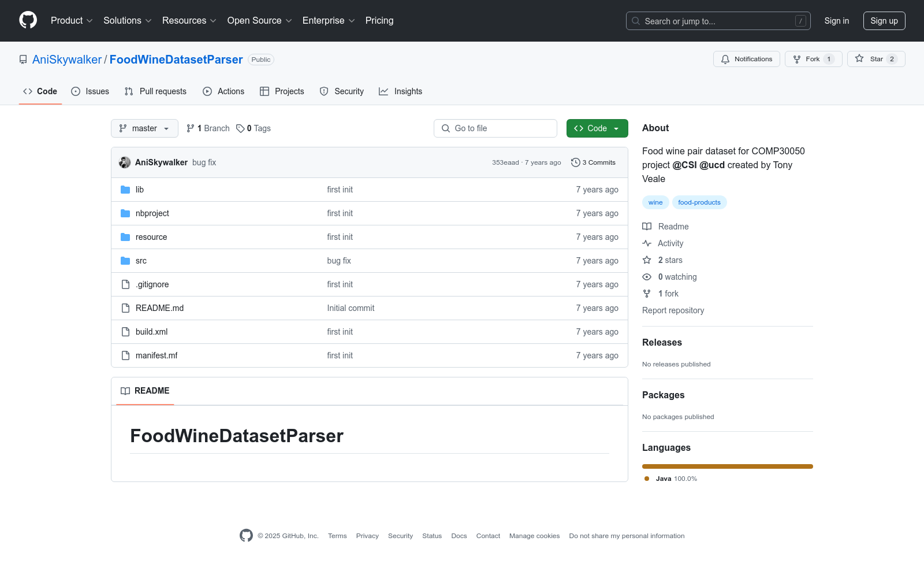Expand the Product menu

(x=72, y=21)
